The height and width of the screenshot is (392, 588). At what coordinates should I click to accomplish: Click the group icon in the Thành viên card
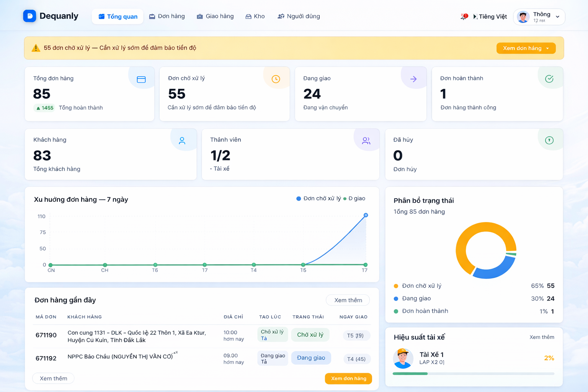pyautogui.click(x=366, y=141)
